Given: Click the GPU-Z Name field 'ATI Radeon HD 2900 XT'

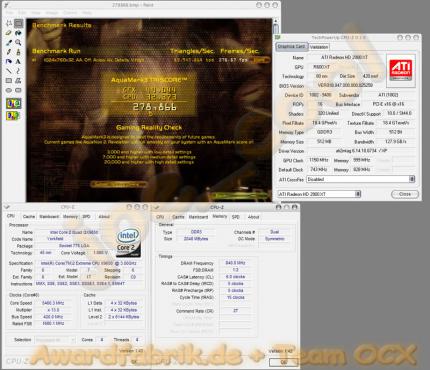Looking at the screenshot, I should pos(345,57).
